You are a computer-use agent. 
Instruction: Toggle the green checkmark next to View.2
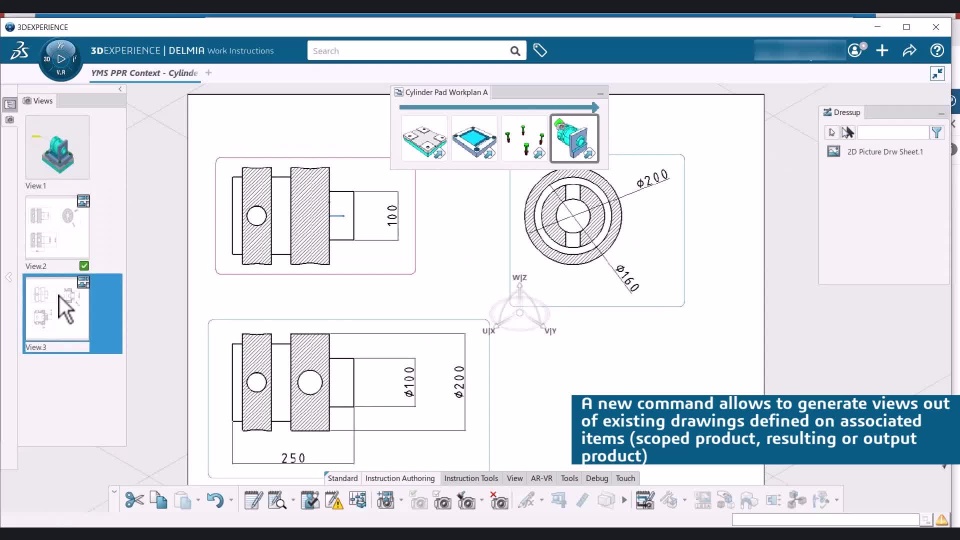[x=84, y=266]
